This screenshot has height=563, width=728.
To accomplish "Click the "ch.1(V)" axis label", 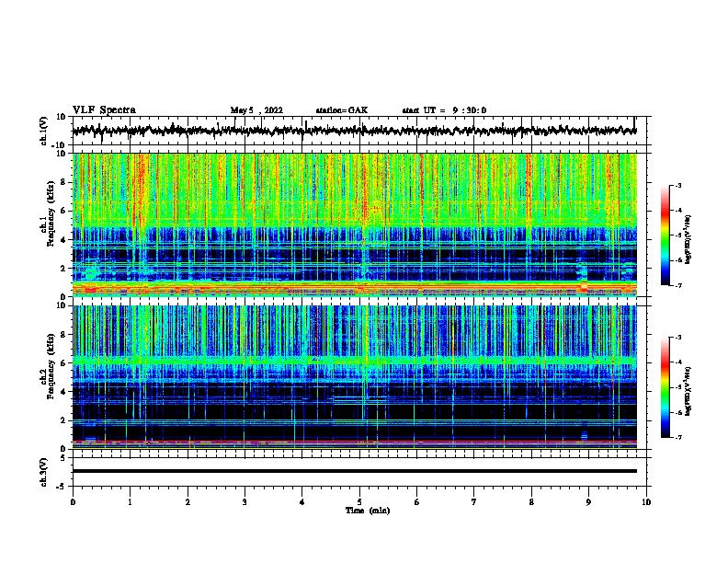I will pos(44,131).
